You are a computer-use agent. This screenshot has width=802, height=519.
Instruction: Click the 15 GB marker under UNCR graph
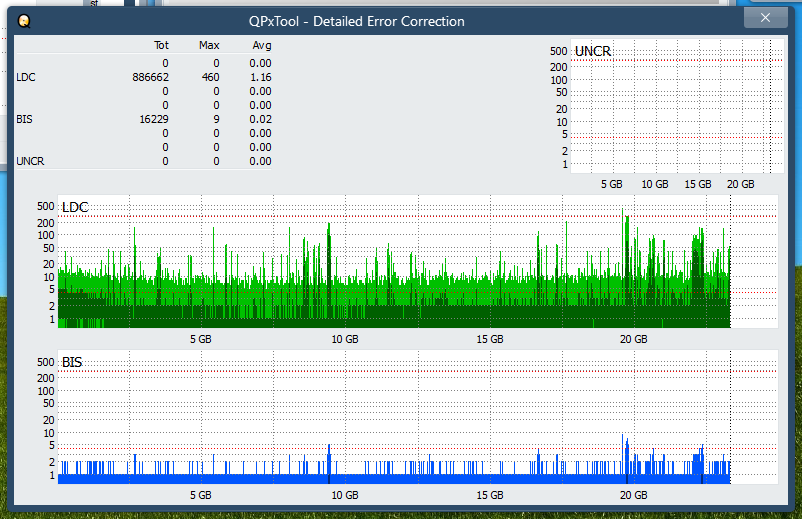click(x=697, y=185)
